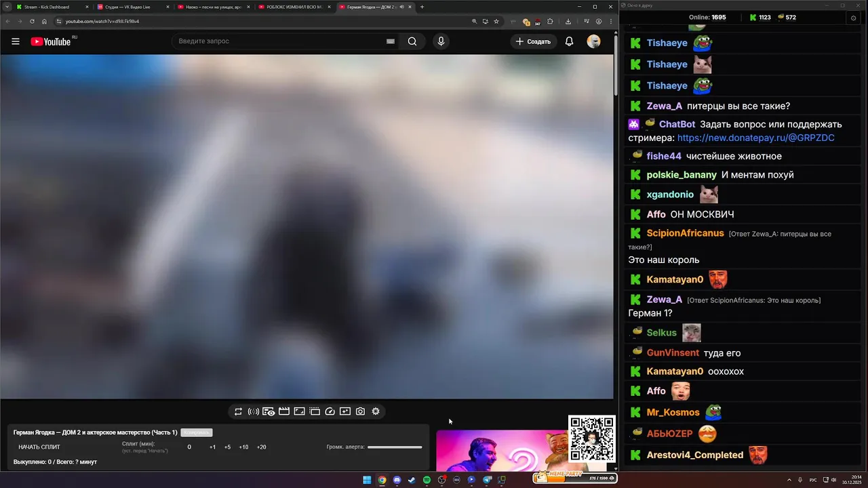This screenshot has height=488, width=868.
Task: Click the Копировать copy button
Action: point(197,432)
